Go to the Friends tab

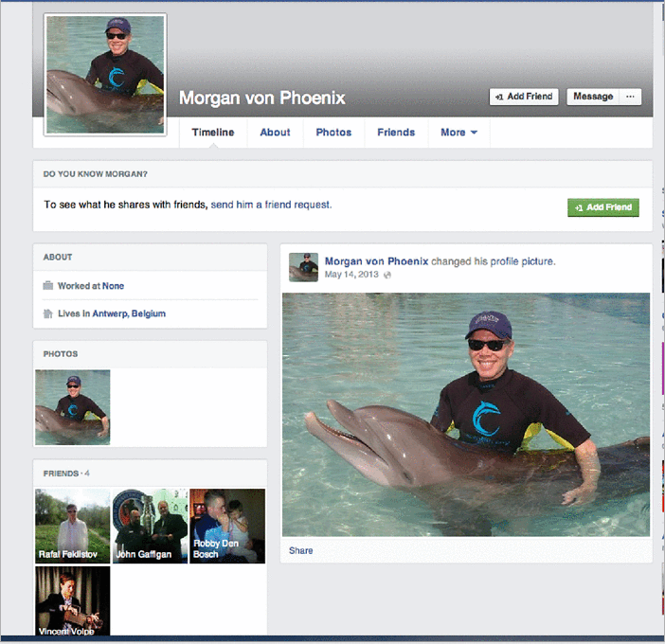pyautogui.click(x=396, y=133)
